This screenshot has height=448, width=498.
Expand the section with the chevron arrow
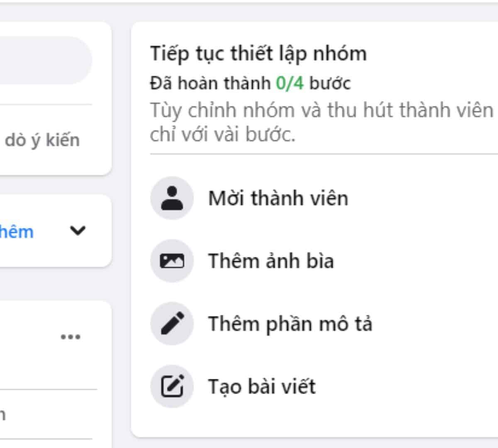[78, 230]
